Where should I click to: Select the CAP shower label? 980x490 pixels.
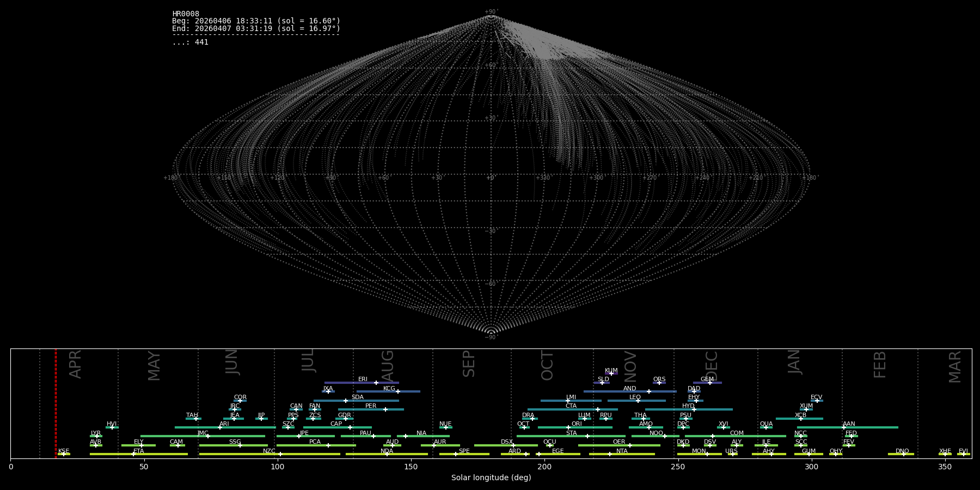click(336, 424)
